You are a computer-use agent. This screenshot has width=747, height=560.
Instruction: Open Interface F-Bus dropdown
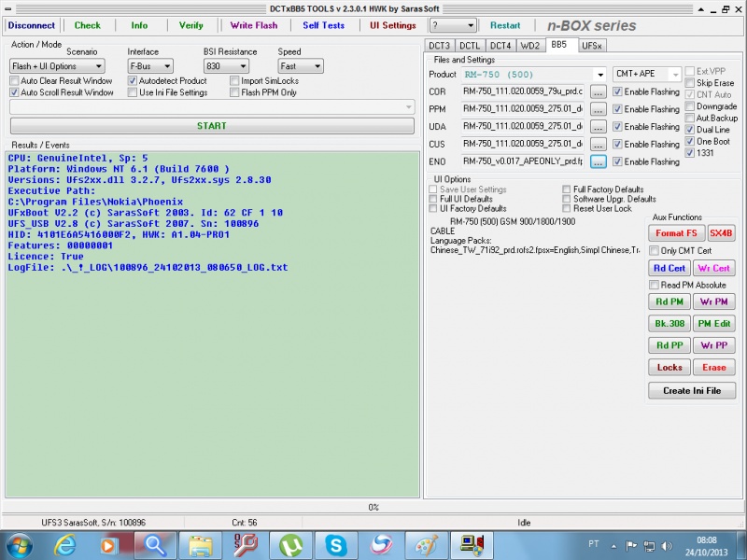pos(150,66)
